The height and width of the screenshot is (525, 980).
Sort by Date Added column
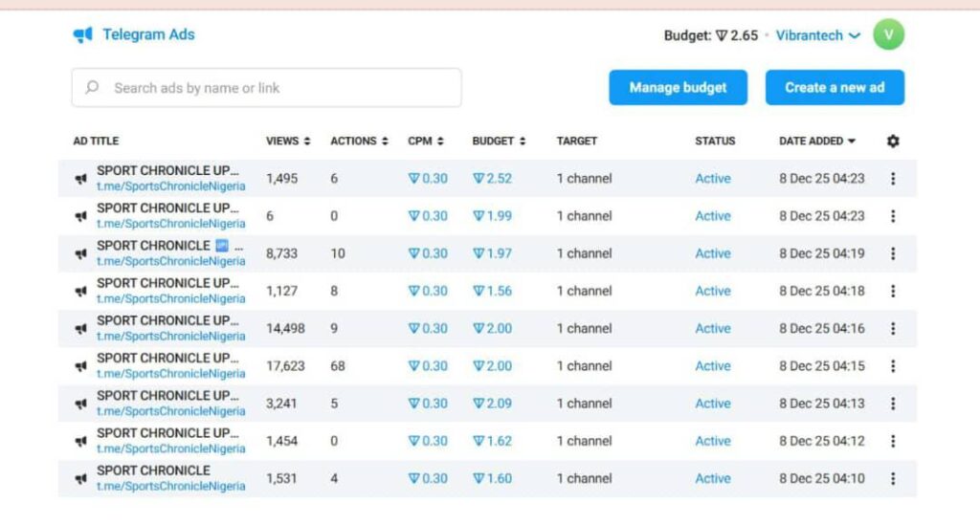click(x=817, y=142)
